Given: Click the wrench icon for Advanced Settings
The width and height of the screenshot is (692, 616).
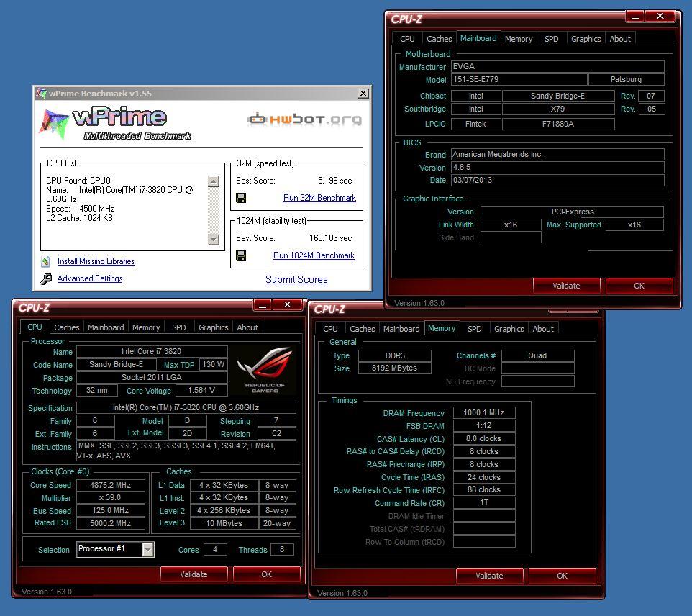Looking at the screenshot, I should click(x=46, y=278).
